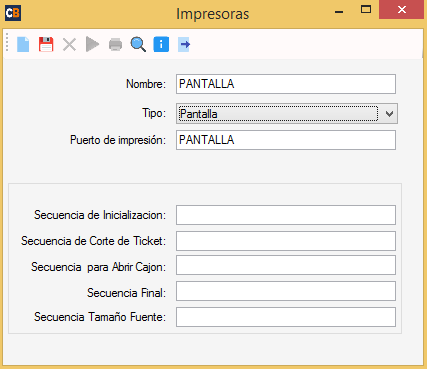Click the Secuencia de Corte de Ticket field
The width and height of the screenshot is (427, 369).
(x=286, y=241)
